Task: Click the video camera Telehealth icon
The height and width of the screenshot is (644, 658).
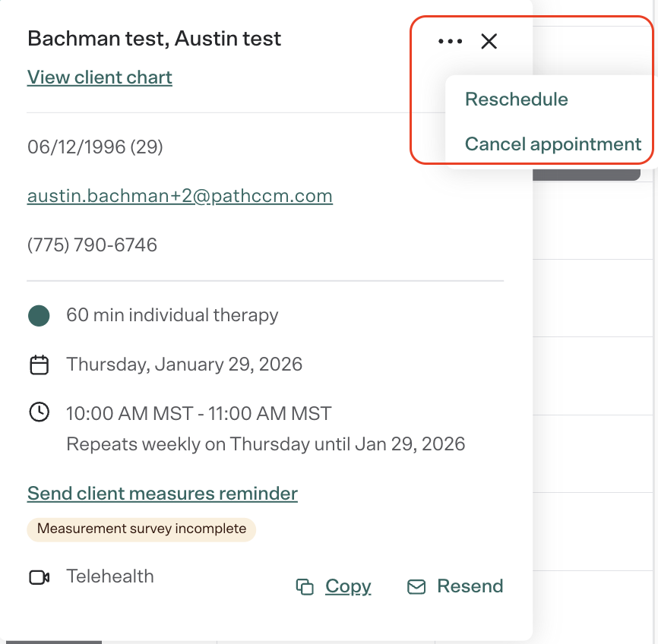Action: [x=39, y=577]
